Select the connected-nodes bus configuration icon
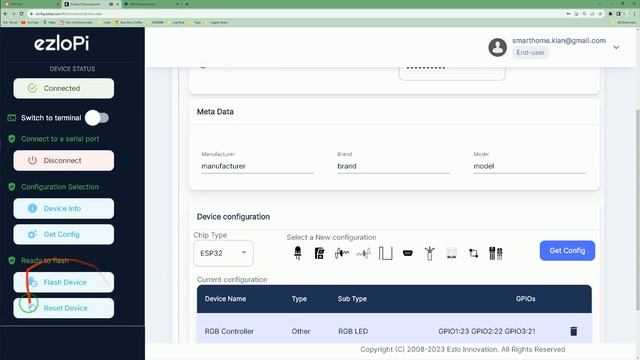This screenshot has width=640, height=360. 473,253
